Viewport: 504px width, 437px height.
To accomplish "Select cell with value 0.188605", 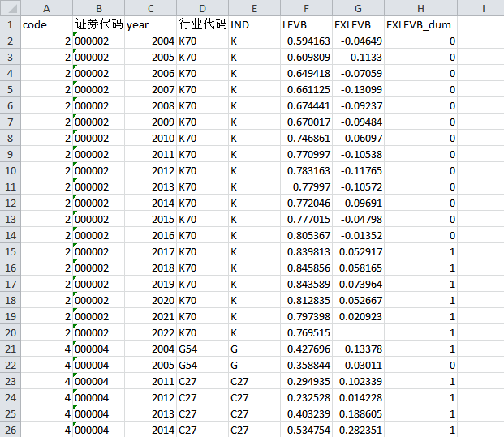I will tap(358, 413).
